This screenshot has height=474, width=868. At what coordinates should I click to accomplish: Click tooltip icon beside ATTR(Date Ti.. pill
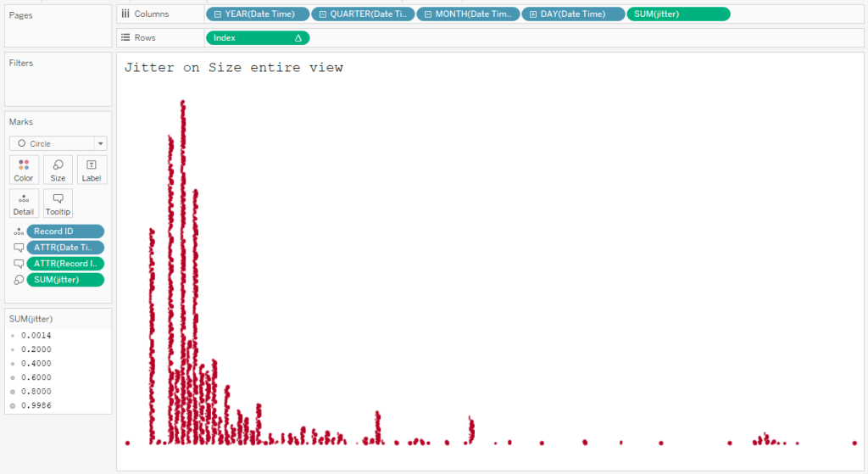pos(18,248)
